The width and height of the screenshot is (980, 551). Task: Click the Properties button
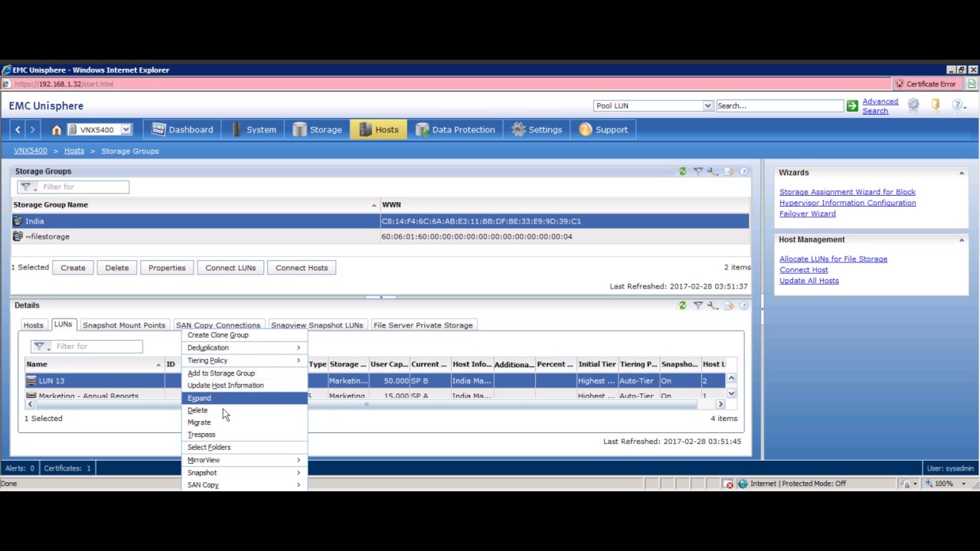tap(167, 268)
